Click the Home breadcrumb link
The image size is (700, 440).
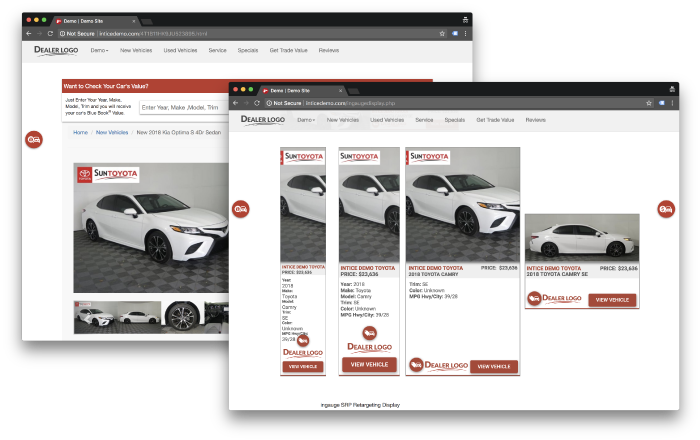(x=80, y=132)
